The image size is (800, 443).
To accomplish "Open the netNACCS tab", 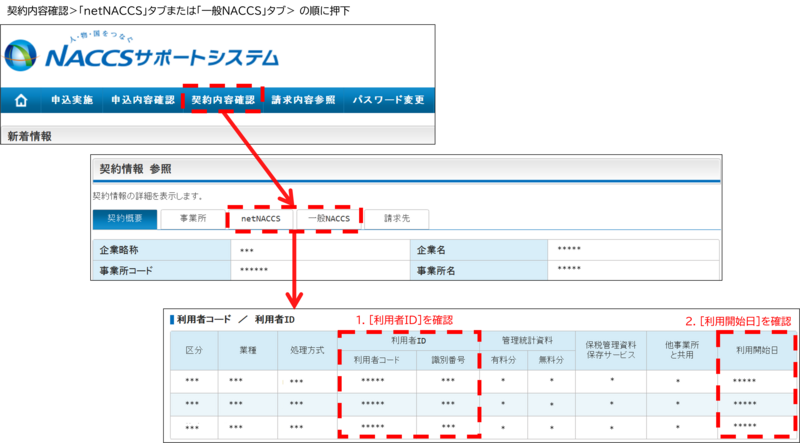I will point(259,218).
